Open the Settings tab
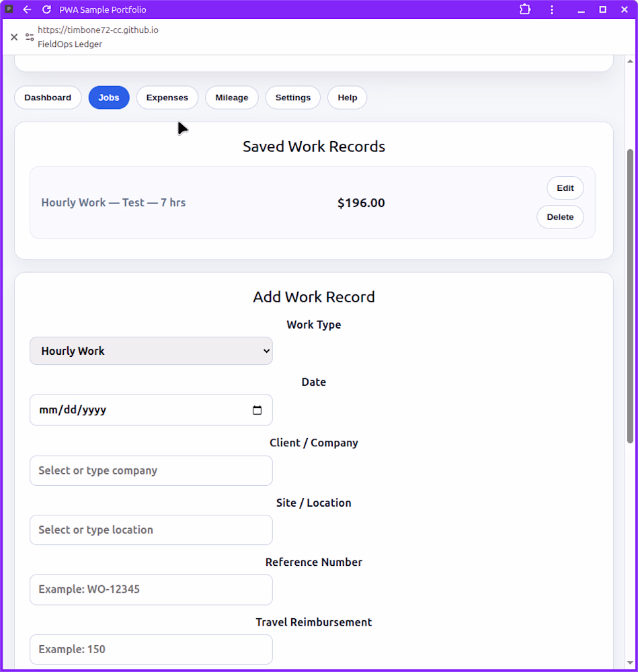638x672 pixels. click(293, 97)
